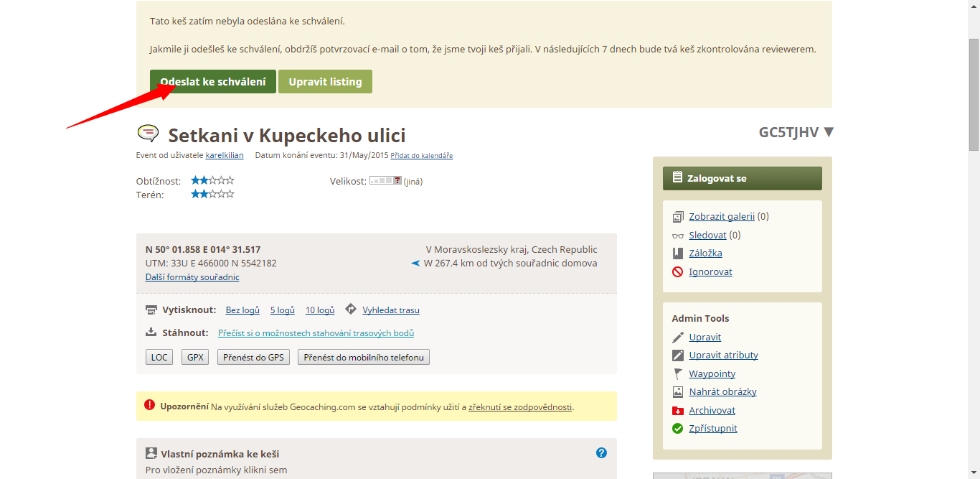Expand the GC5TJHV code dropdown arrow
Screen dimensions: 980x479
pos(829,132)
